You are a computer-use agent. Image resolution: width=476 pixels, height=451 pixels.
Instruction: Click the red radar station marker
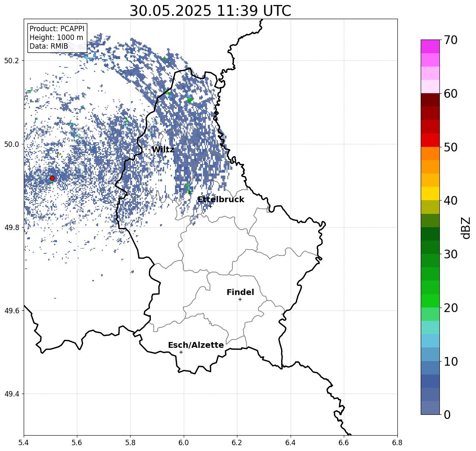(52, 178)
